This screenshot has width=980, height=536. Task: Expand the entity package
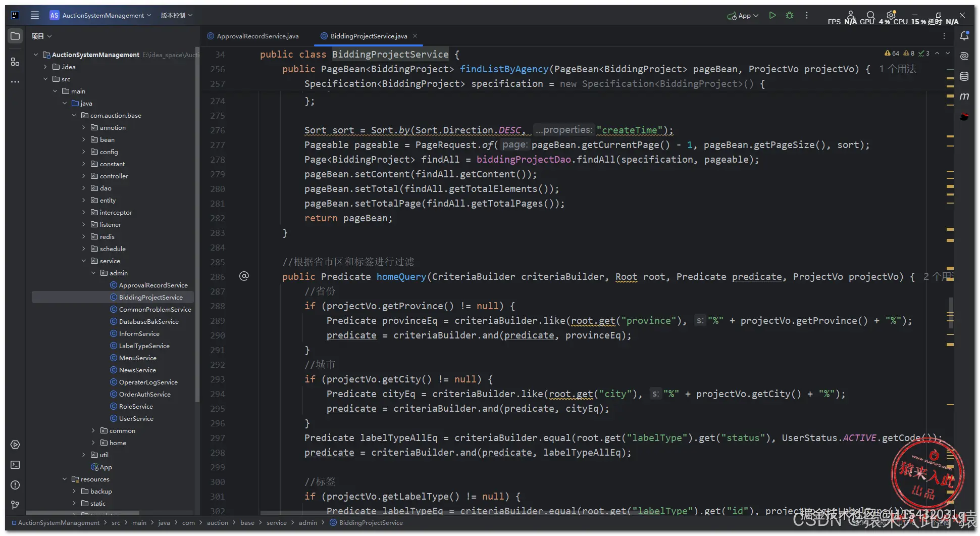84,200
